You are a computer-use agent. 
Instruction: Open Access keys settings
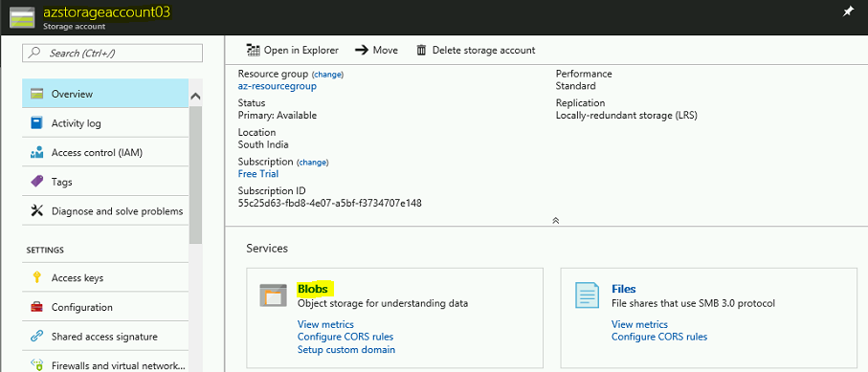pos(105,278)
